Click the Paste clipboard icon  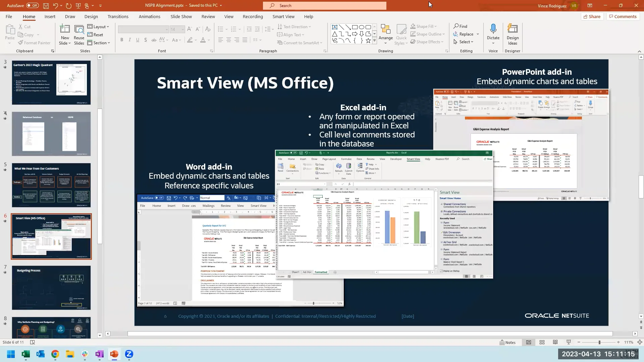[10, 29]
